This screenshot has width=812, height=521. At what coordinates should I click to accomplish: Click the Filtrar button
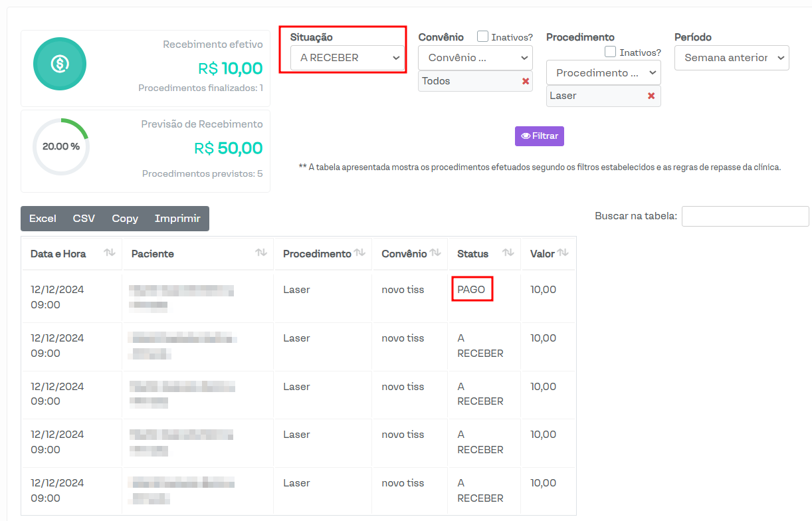tap(539, 136)
